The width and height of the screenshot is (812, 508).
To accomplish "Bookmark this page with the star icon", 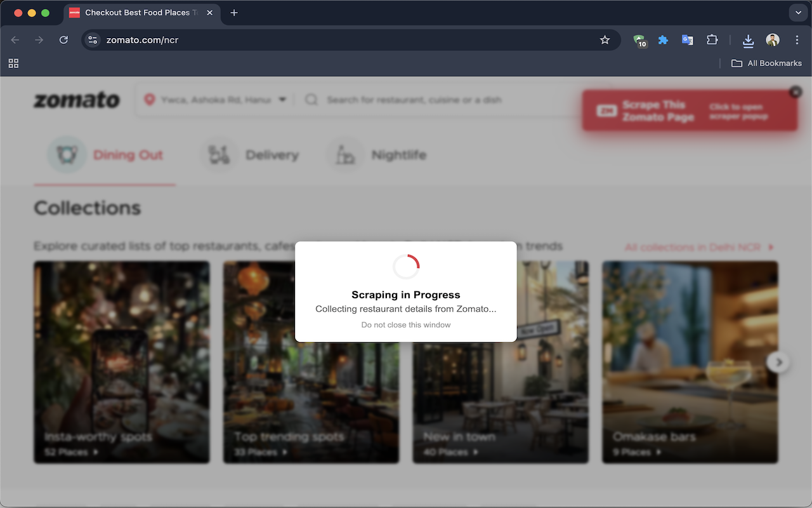I will click(x=605, y=40).
